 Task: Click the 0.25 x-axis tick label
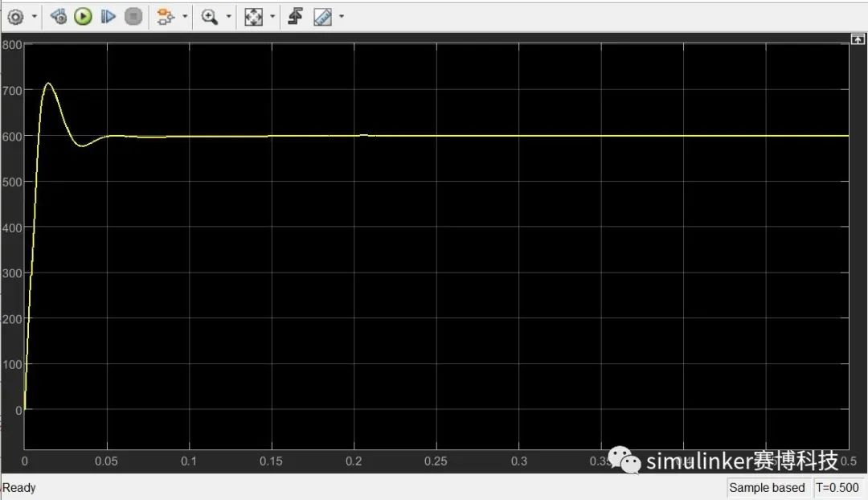click(x=436, y=461)
